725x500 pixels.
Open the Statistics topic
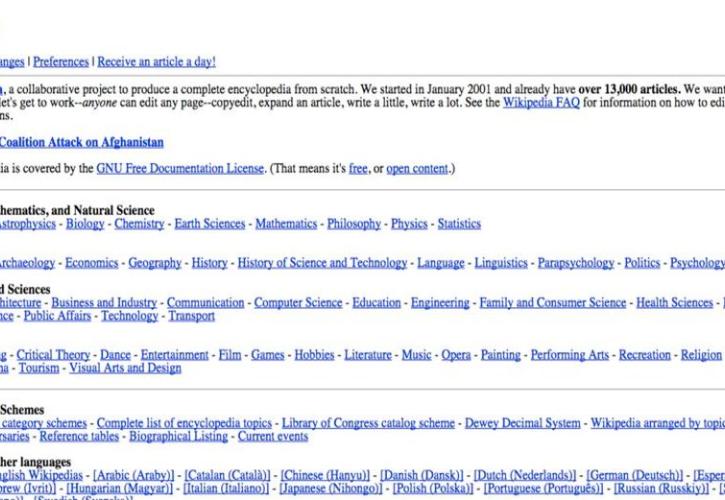tap(459, 224)
